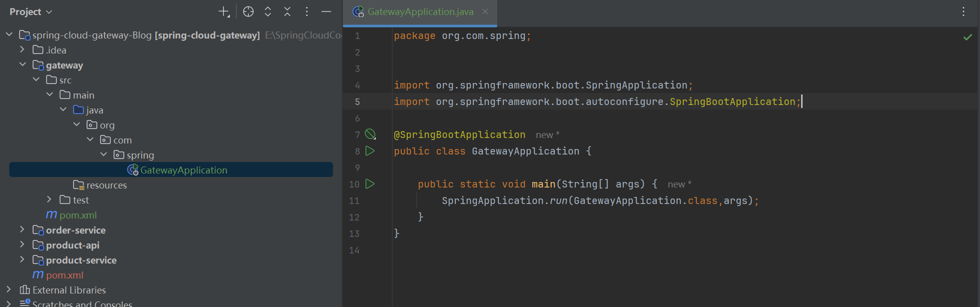Viewport: 980px width, 307px height.
Task: Click the Expand Selected arrows icon
Action: (x=268, y=11)
